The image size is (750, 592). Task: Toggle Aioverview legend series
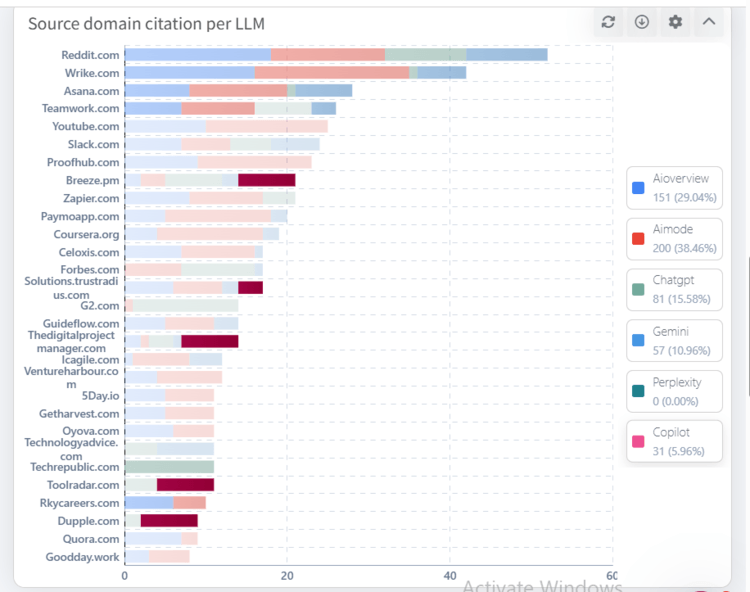point(674,188)
